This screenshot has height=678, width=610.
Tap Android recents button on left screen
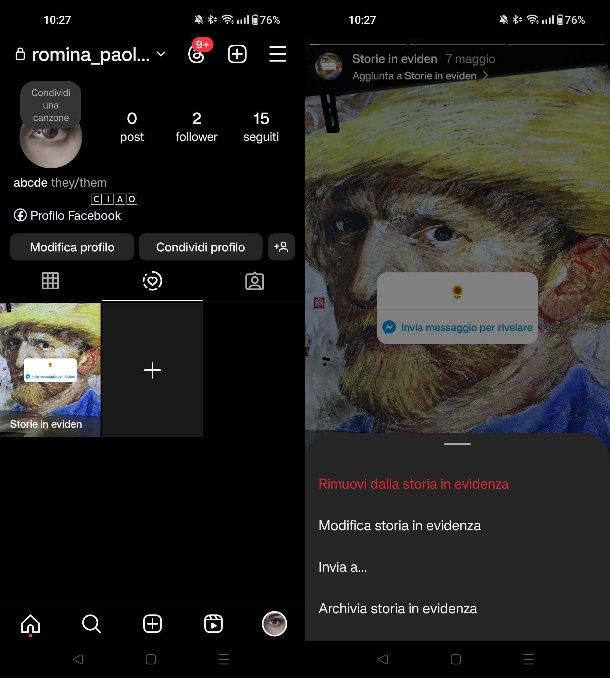pos(224,659)
